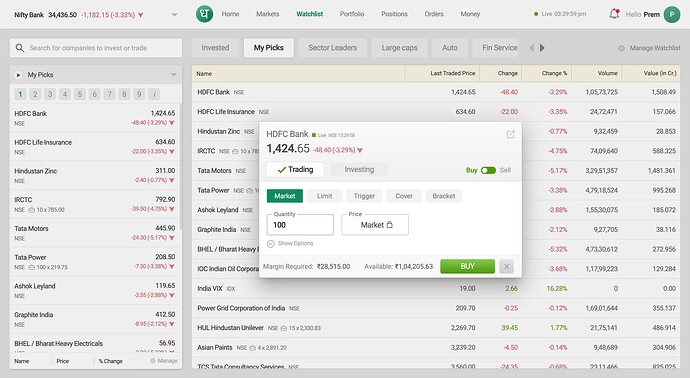The image size is (690, 378).
Task: Open the Prem profile avatar
Action: click(x=672, y=15)
